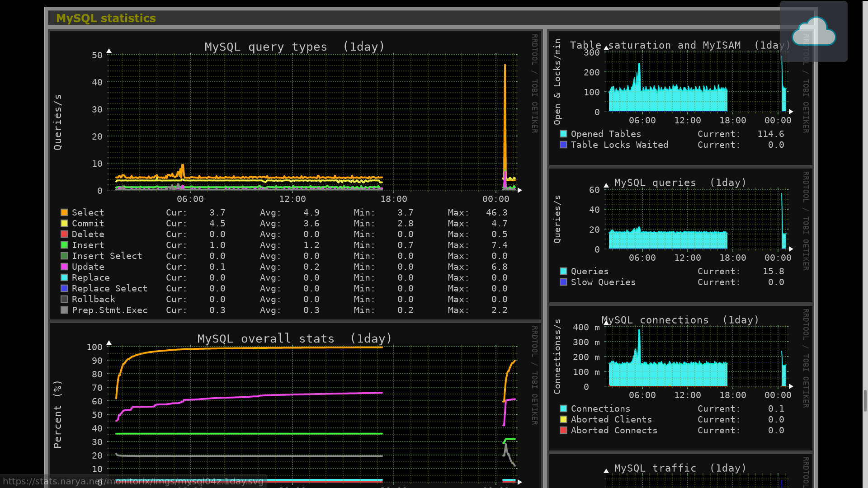This screenshot has height=488, width=868.
Task: Click the Select spike in the query types graph
Action: pyautogui.click(x=505, y=113)
